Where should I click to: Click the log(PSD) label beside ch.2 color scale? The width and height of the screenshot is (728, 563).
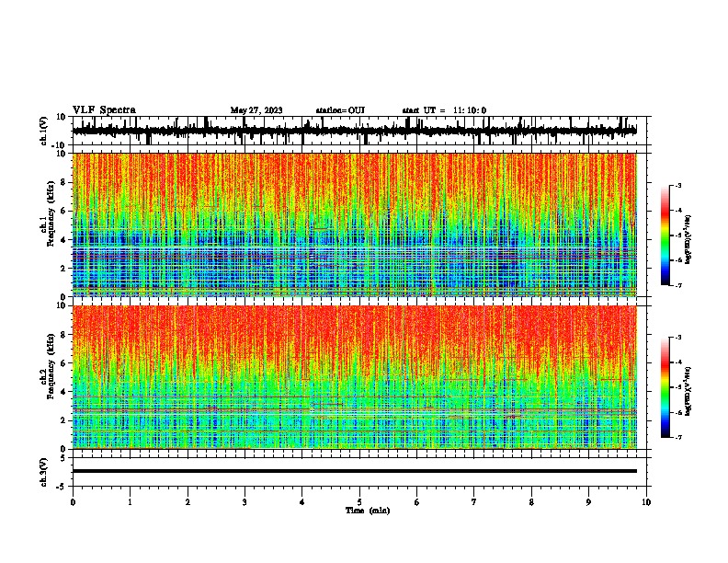[688, 392]
